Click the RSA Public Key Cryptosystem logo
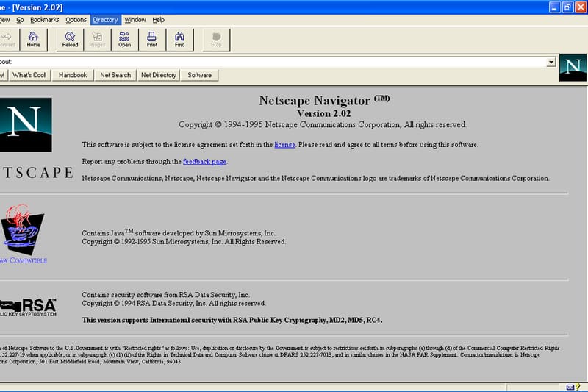The image size is (588, 392). [x=28, y=307]
